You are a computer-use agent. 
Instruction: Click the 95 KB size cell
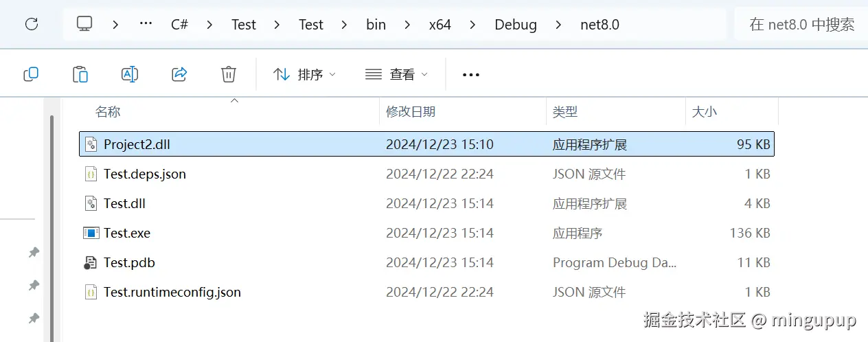tap(753, 144)
